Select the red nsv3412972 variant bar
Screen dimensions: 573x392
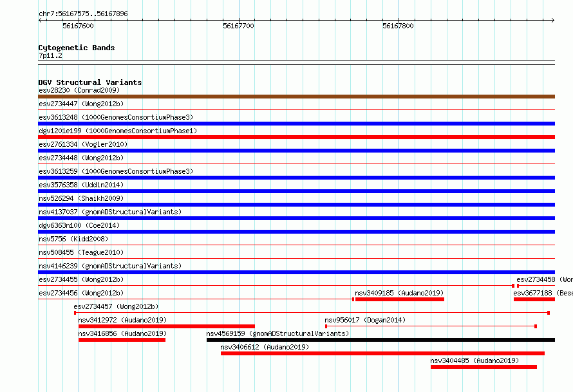167,326
